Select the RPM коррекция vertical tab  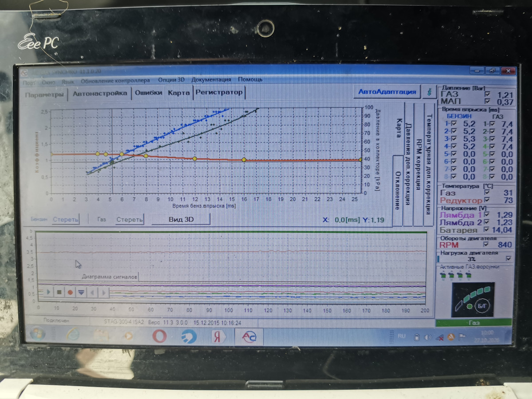(418, 164)
